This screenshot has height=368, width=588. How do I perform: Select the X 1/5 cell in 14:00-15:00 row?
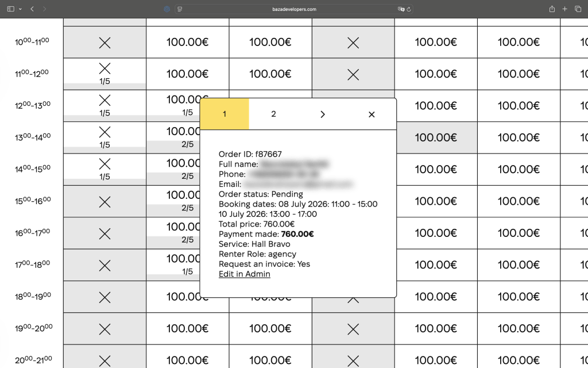click(105, 170)
